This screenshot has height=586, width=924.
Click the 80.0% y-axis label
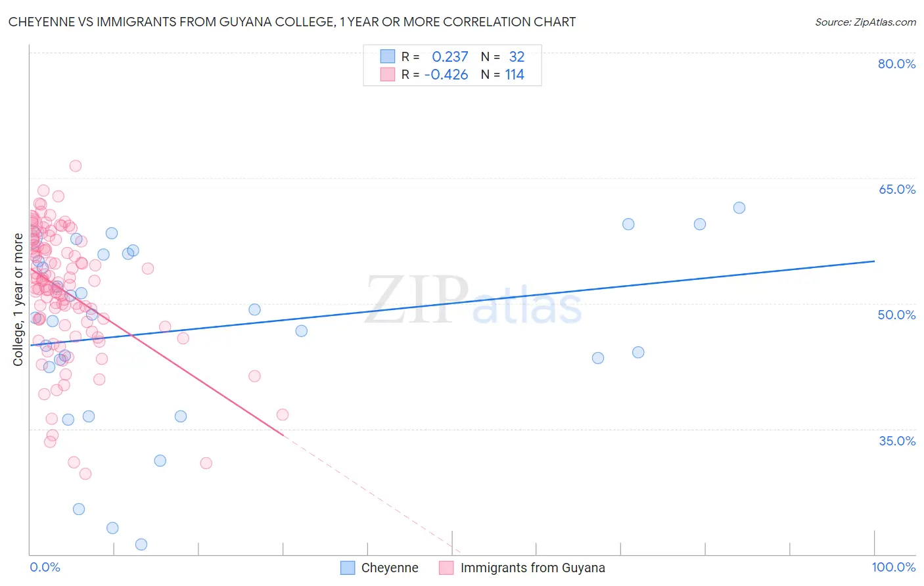click(896, 64)
